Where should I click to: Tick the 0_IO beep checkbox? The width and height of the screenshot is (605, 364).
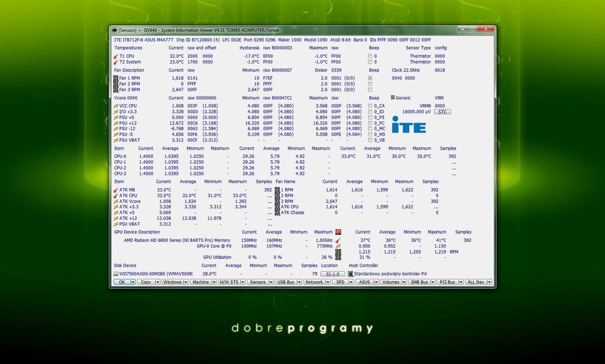(x=370, y=112)
